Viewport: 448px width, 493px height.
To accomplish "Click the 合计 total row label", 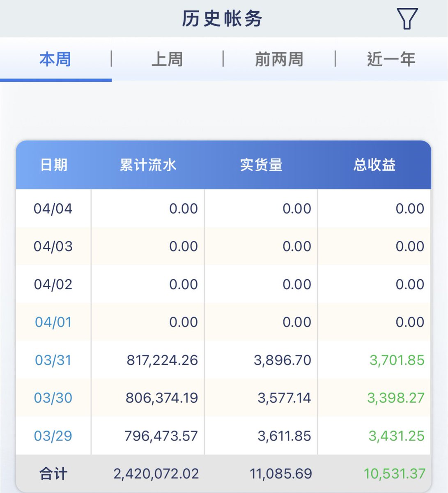I will (x=53, y=474).
